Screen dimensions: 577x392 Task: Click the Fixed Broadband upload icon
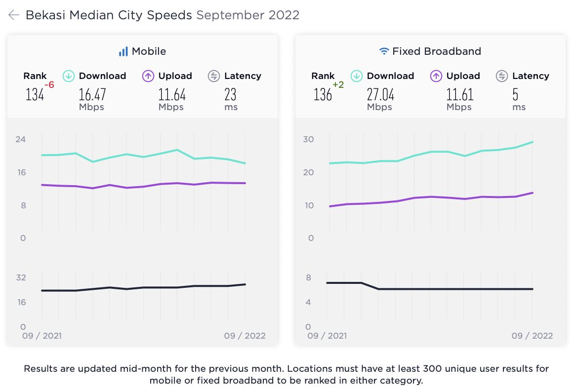[436, 76]
